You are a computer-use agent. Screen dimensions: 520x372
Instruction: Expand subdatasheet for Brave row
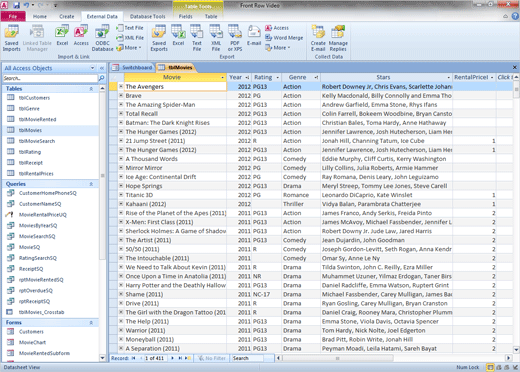(x=121, y=95)
